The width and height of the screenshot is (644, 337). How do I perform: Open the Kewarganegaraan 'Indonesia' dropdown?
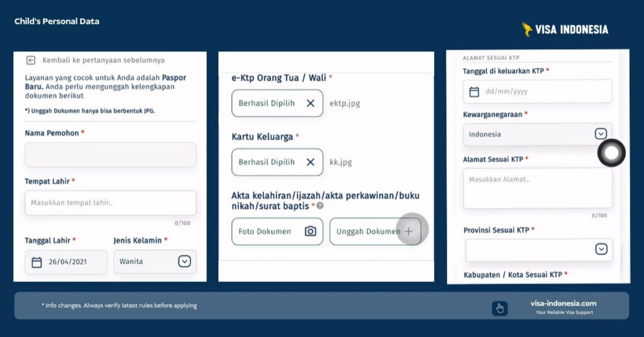point(537,134)
